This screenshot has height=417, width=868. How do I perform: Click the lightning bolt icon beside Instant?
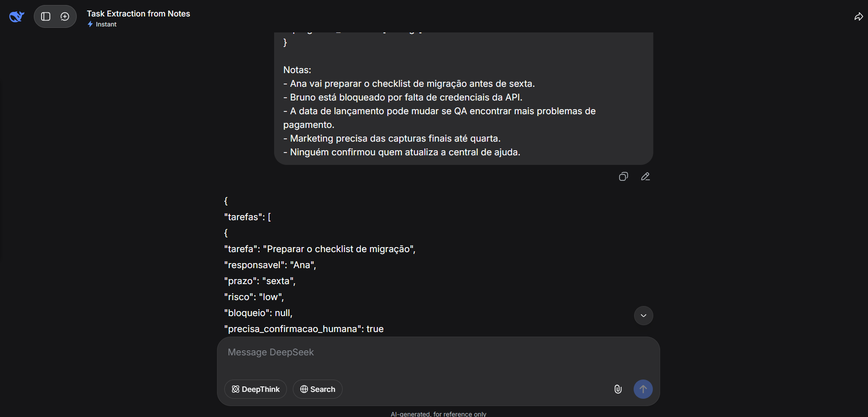90,24
